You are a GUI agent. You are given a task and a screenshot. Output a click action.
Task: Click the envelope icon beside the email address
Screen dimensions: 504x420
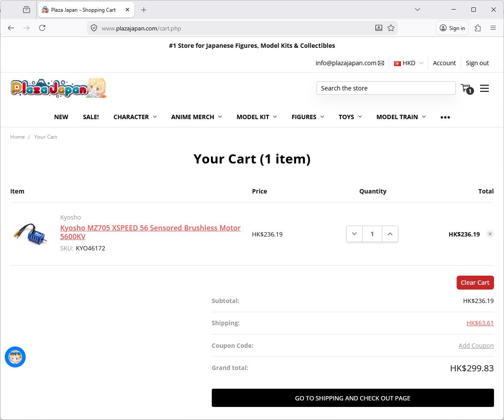381,63
